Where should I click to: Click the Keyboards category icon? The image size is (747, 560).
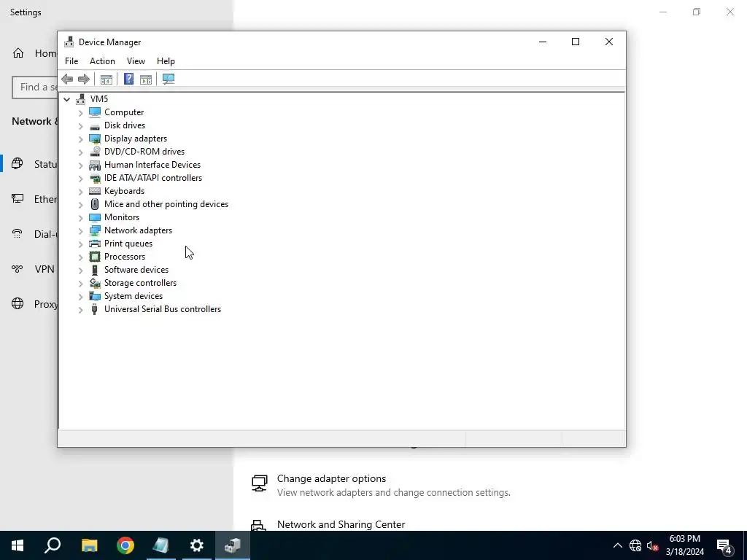tap(95, 191)
